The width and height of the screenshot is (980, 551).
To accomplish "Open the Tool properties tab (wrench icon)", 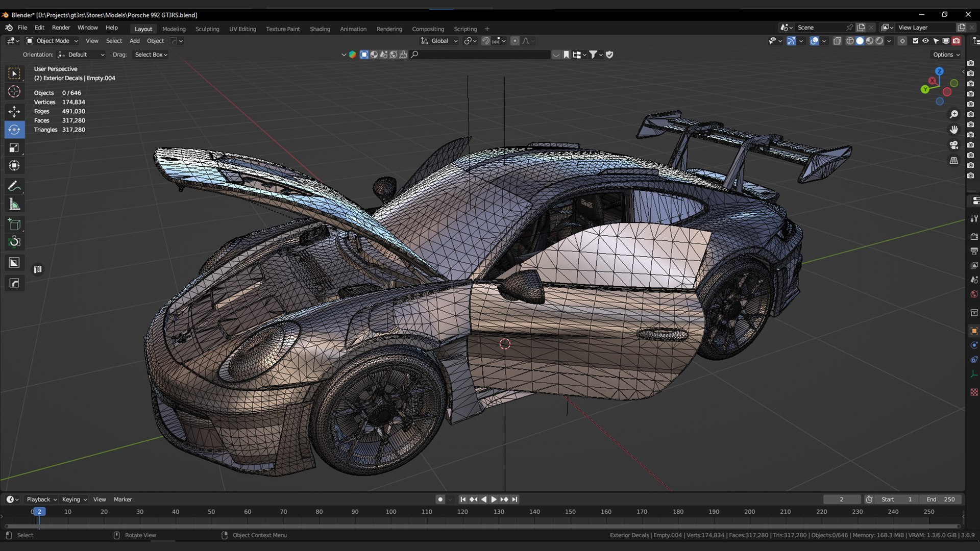I will [974, 219].
